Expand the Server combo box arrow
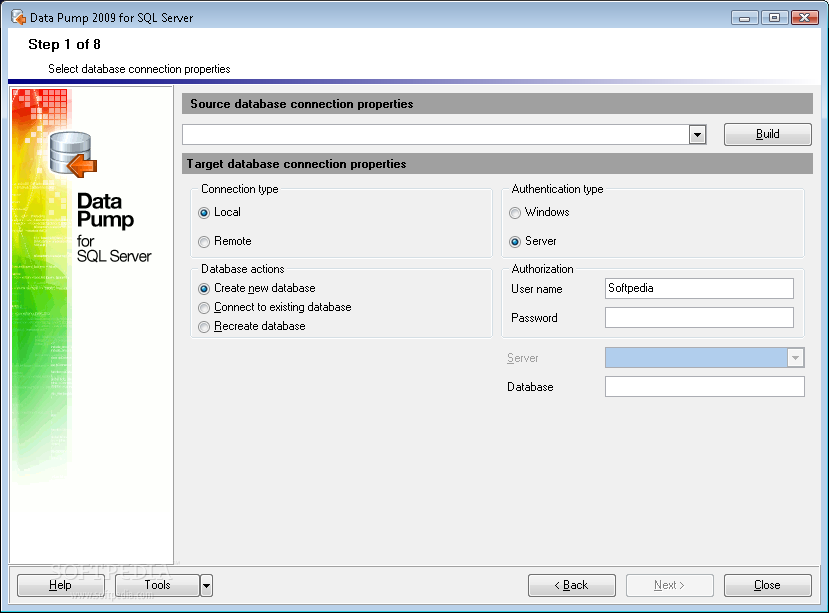Viewport: 829px width, 613px height. (x=795, y=358)
